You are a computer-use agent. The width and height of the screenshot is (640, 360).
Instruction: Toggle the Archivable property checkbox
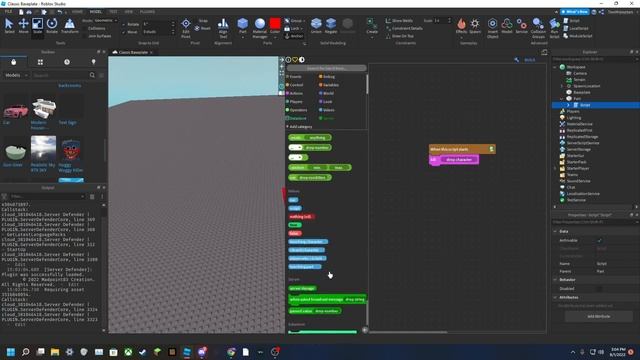(600, 240)
